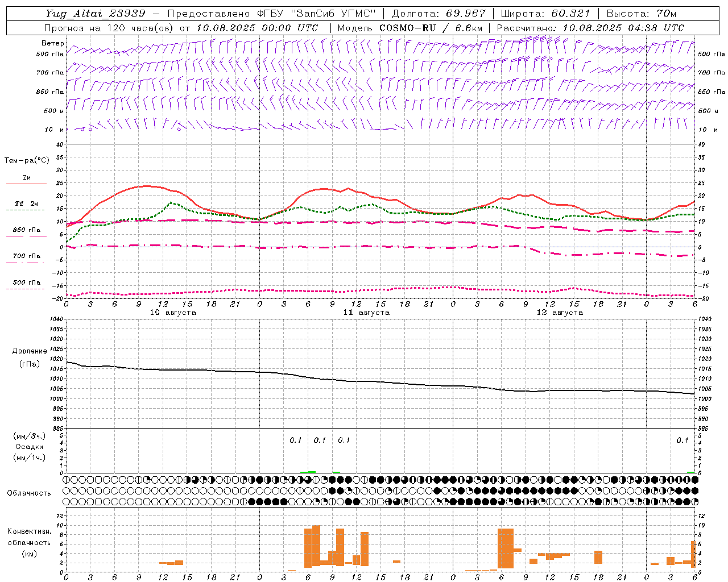Click the (км) unit label under Конвективн. облачность

click(x=30, y=554)
